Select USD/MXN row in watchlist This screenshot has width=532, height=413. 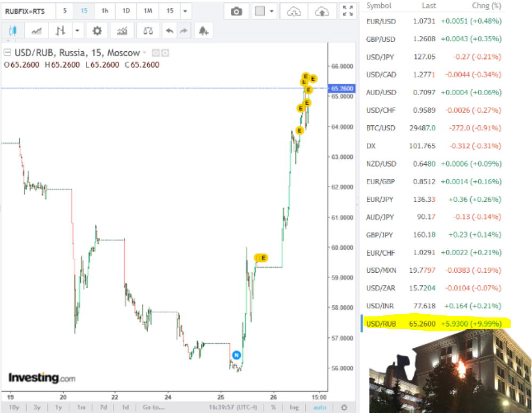(x=433, y=271)
